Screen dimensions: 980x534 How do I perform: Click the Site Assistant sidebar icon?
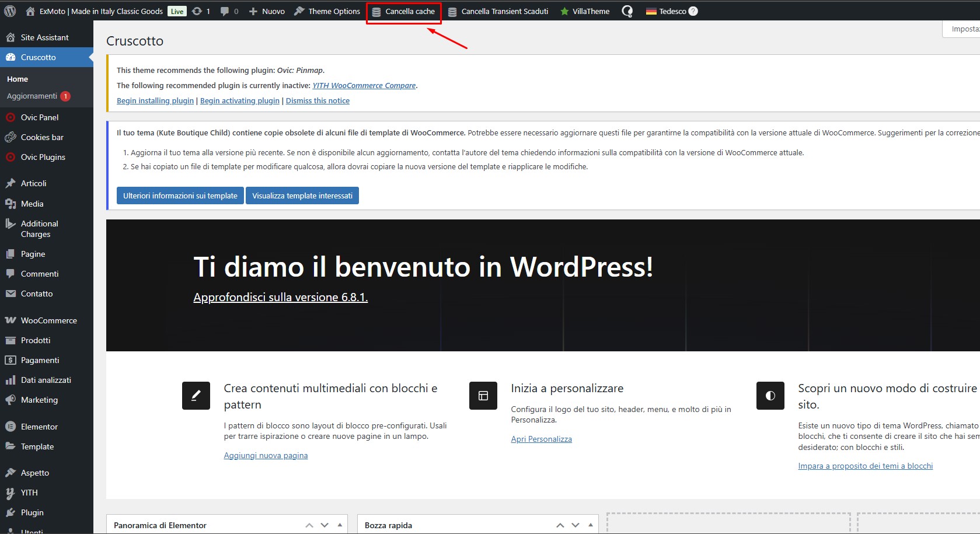(11, 37)
